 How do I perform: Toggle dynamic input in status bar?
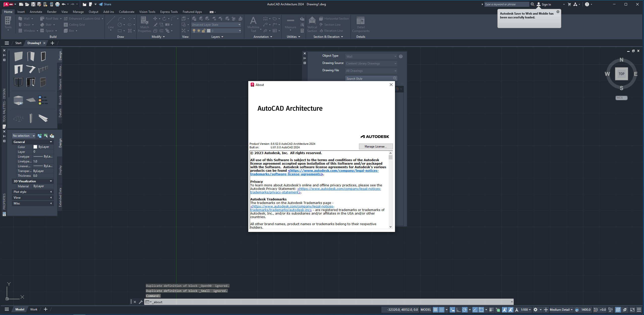452,310
